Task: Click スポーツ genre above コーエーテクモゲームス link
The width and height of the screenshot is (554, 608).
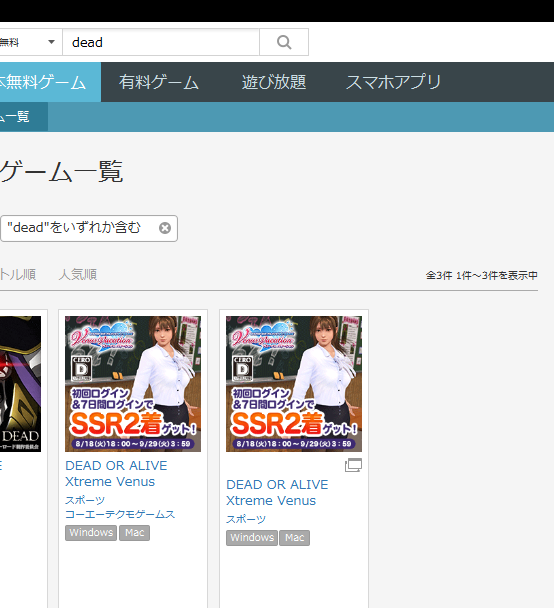Action: coord(85,500)
